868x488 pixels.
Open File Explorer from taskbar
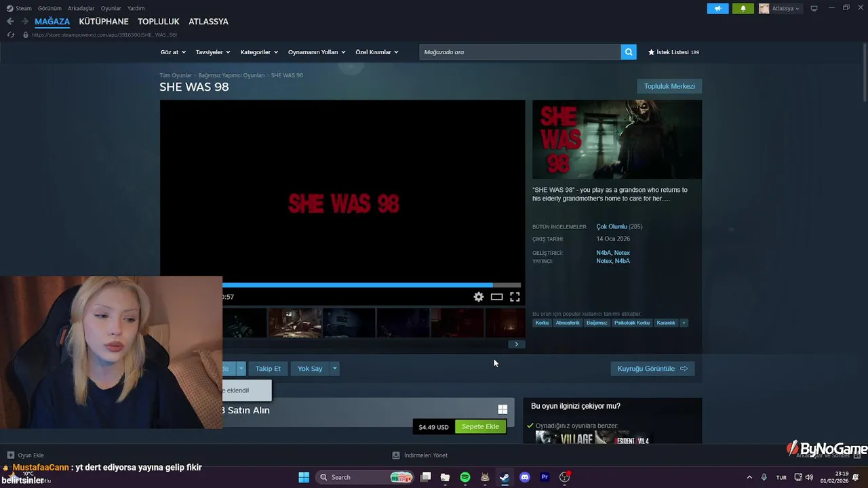(x=446, y=477)
